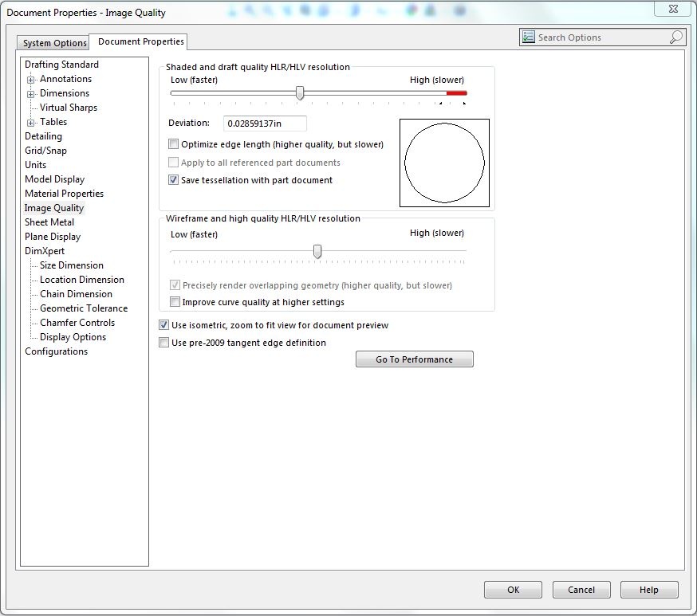The image size is (697, 616).
Task: Expand the Annotations tree node
Action: pyautogui.click(x=30, y=80)
